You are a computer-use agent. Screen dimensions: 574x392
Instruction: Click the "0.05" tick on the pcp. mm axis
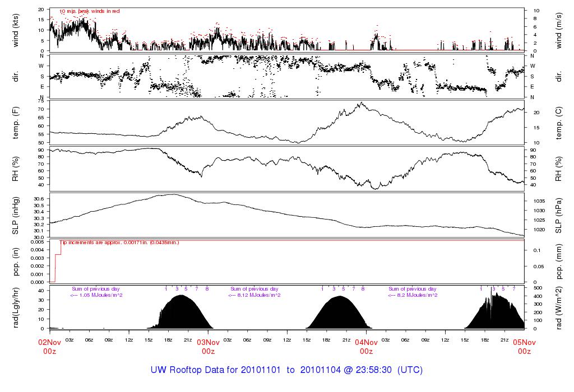[x=539, y=267]
